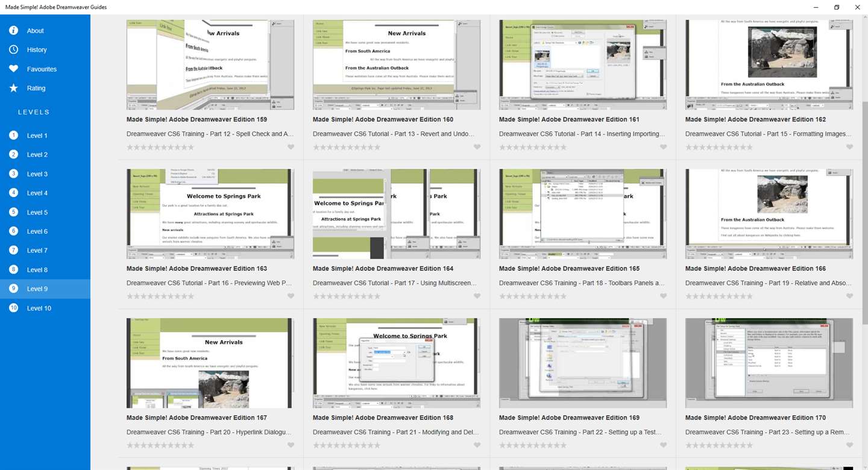Open Level 6 in the sidebar
This screenshot has height=470, width=868.
(45, 231)
